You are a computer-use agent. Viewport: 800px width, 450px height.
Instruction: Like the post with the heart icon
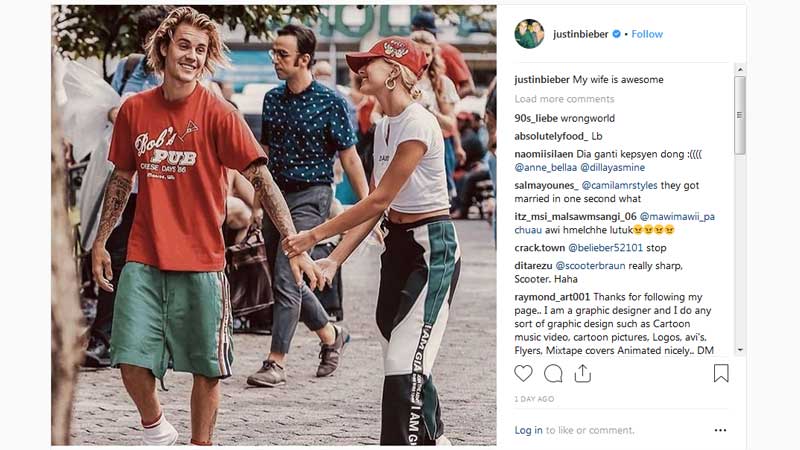523,373
